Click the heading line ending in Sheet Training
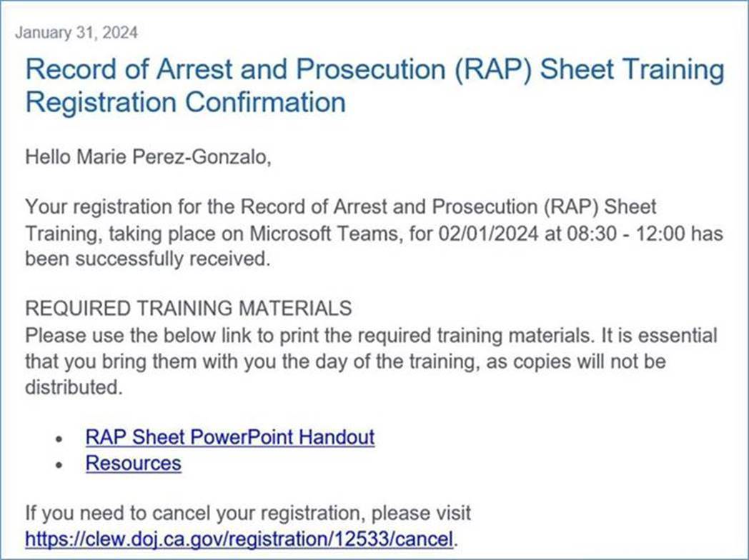Screen dimensions: 749x560 point(374,71)
